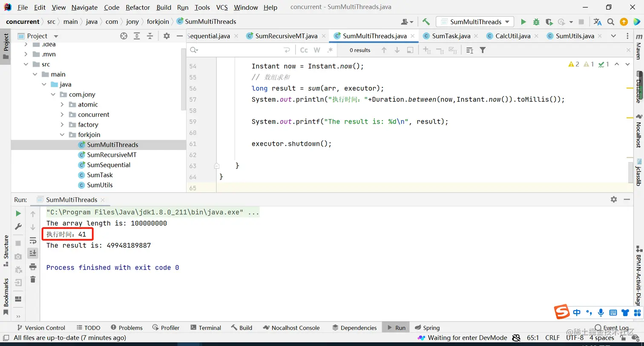Click the Sogou input method S icon

click(x=562, y=312)
